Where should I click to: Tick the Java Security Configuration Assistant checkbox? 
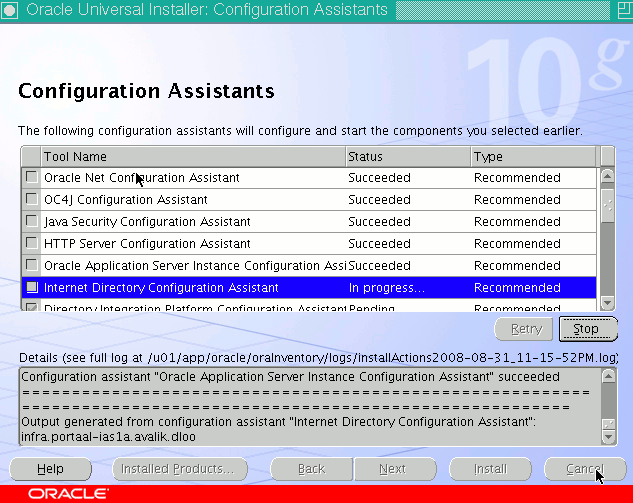pos(31,221)
